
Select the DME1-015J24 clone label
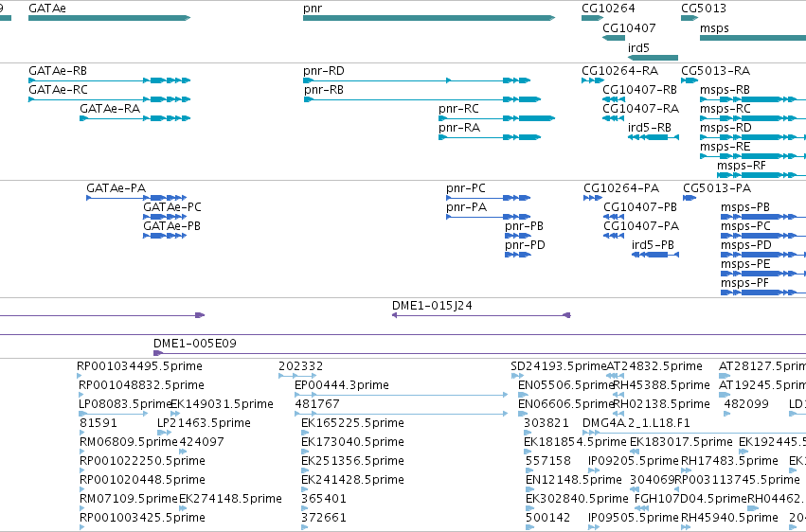pos(432,306)
